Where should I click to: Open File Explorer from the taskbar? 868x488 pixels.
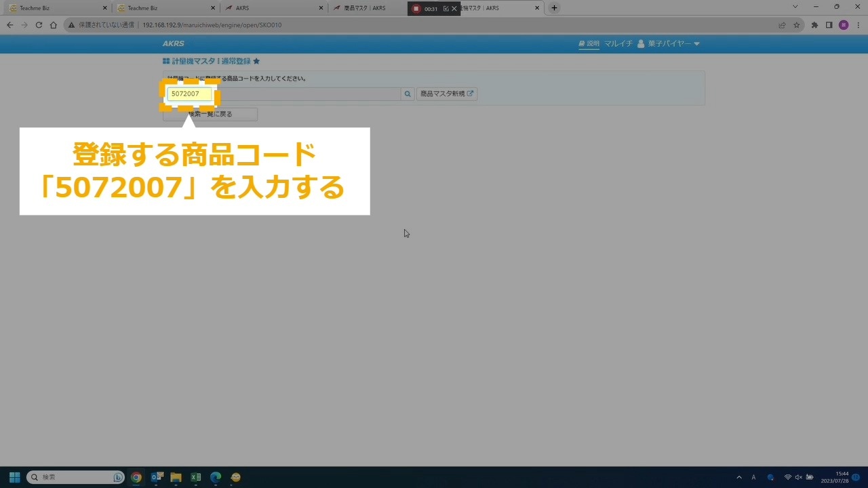(176, 477)
